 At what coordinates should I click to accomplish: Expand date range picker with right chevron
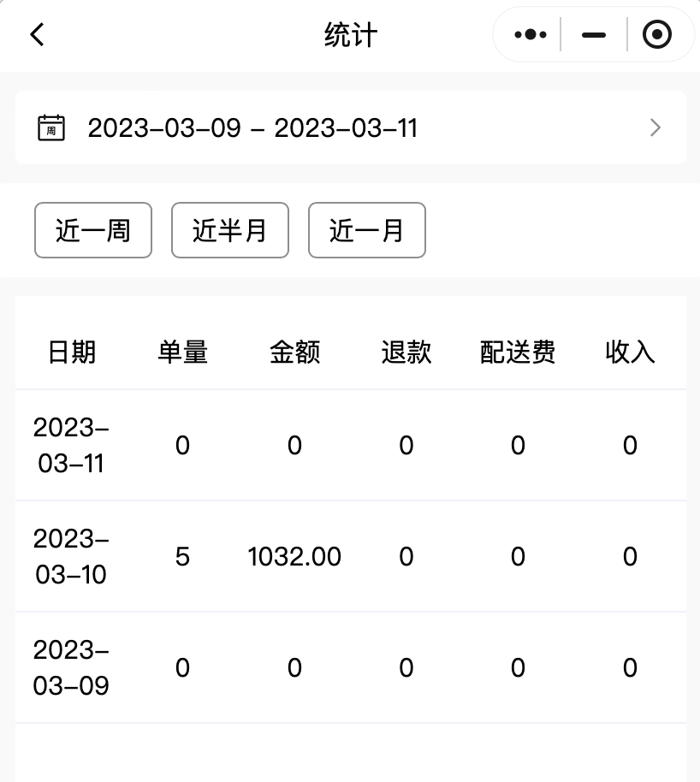point(656,127)
